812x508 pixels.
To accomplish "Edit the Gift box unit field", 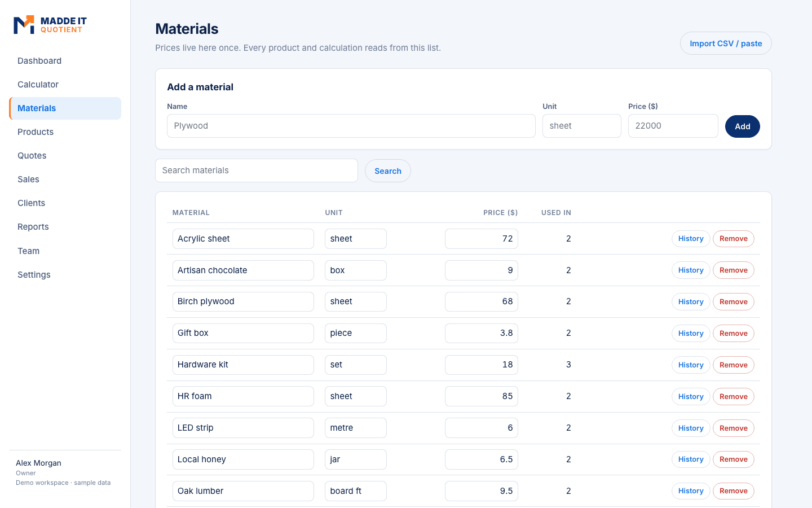I will tap(356, 333).
